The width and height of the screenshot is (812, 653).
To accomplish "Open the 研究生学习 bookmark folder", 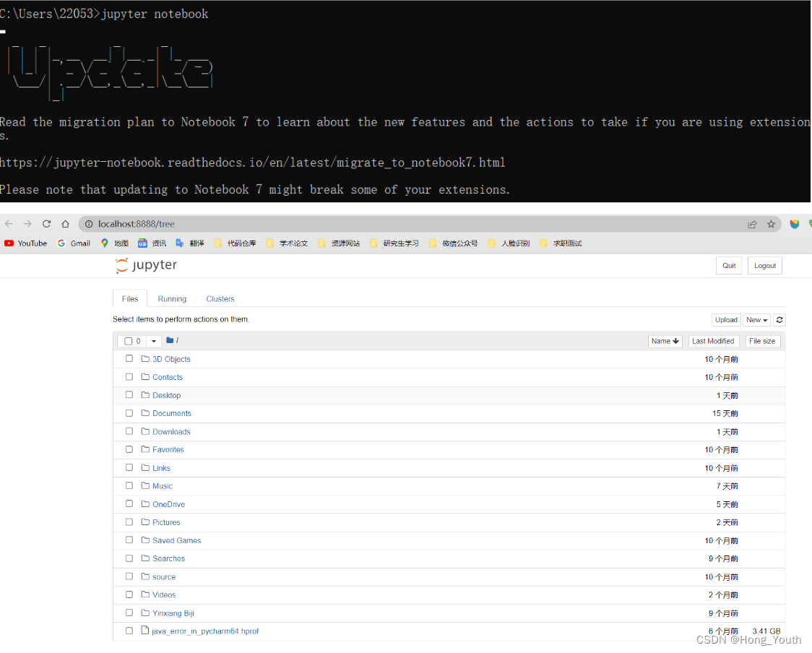I will click(394, 243).
